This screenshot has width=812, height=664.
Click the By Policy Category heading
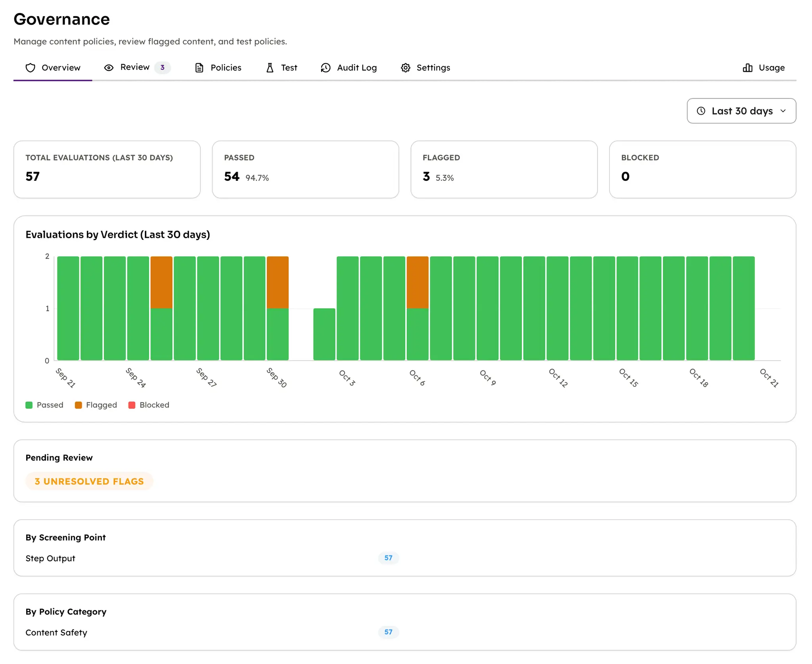point(66,612)
